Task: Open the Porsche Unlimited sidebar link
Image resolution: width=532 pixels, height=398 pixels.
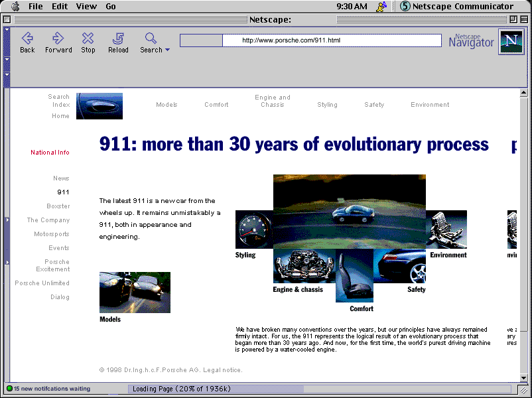Action: click(42, 283)
